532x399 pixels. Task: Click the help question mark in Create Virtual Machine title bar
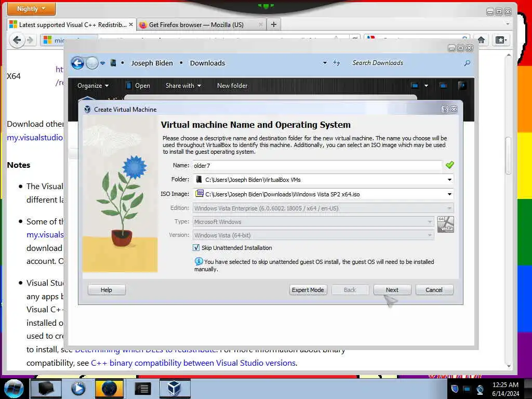(x=445, y=109)
